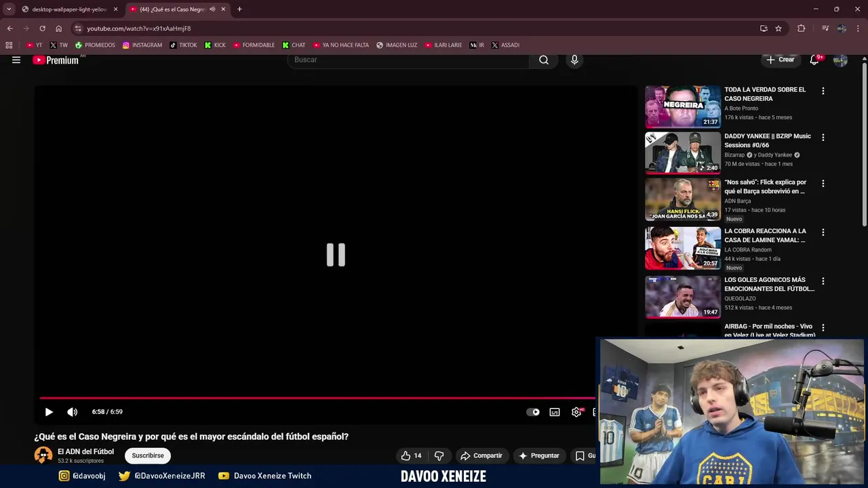868x488 pixels.
Task: Focus the Buscar search field
Action: point(409,60)
